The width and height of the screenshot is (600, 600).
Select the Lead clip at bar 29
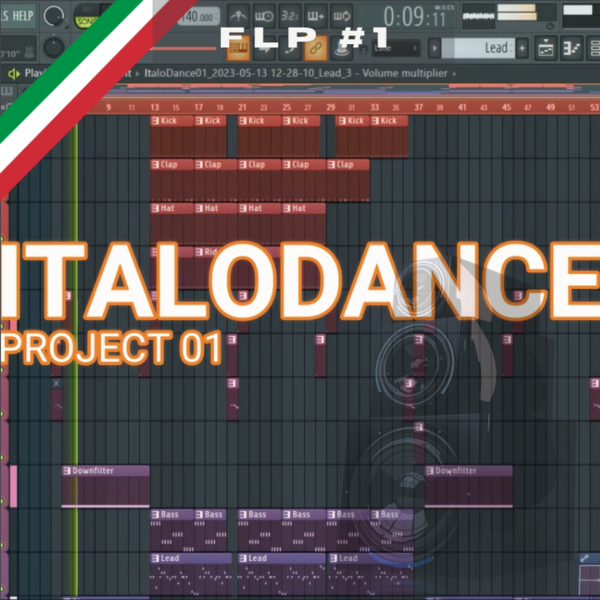370,574
